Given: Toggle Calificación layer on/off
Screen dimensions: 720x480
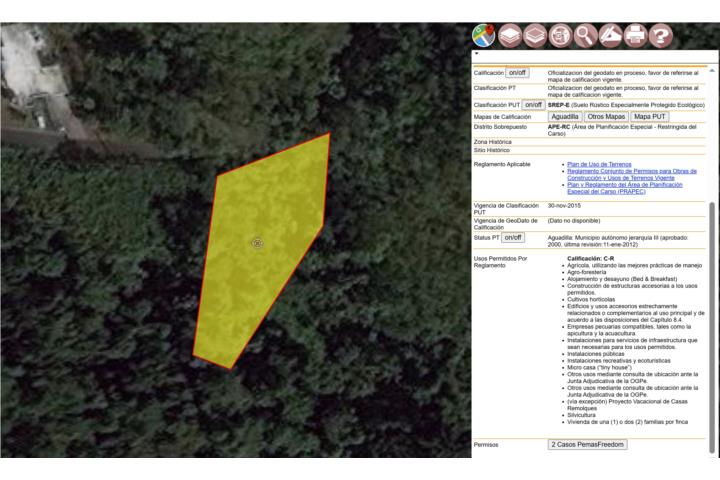Looking at the screenshot, I should (x=517, y=73).
